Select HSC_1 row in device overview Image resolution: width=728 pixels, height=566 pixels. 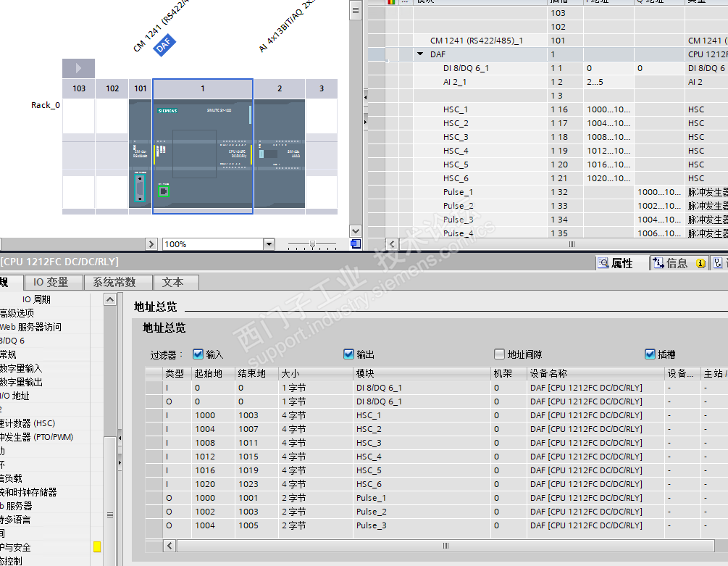(548, 109)
